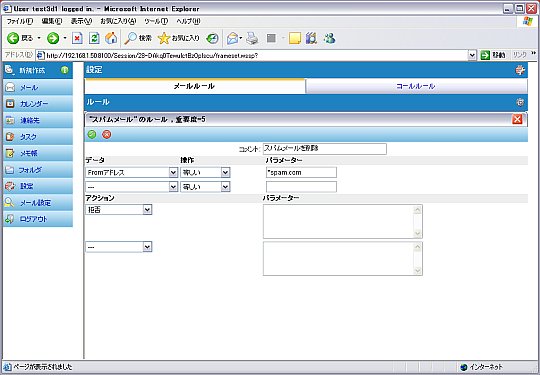Click the コメント text field
Image resolution: width=540 pixels, height=375 pixels.
[325, 149]
